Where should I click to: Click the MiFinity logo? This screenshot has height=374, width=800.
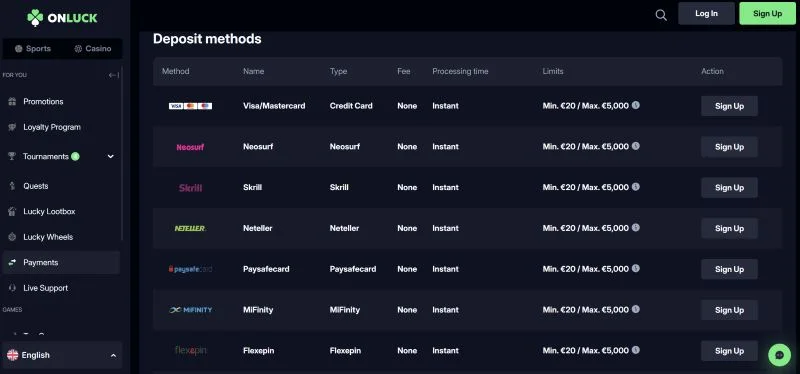pyautogui.click(x=190, y=310)
